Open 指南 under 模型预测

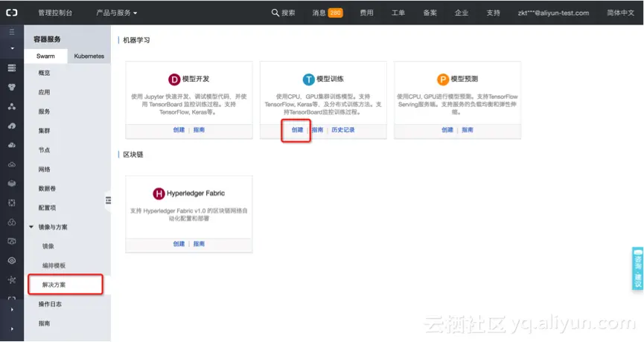pyautogui.click(x=468, y=130)
